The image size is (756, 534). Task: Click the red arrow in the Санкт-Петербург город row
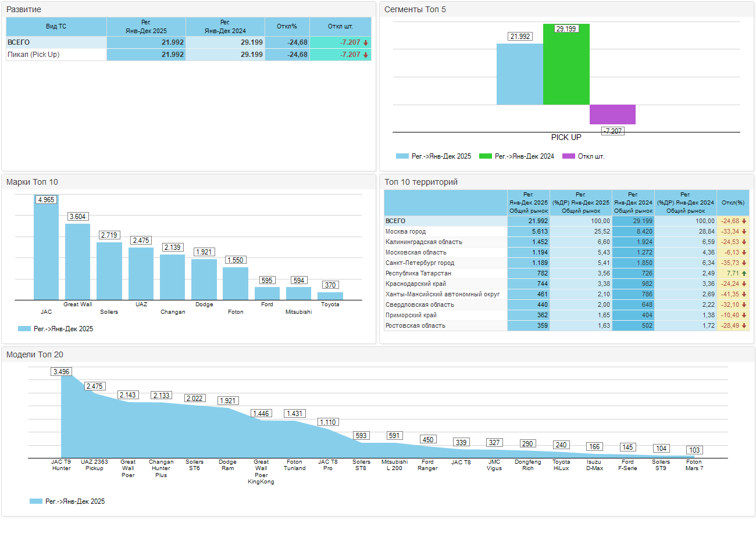pos(744,263)
